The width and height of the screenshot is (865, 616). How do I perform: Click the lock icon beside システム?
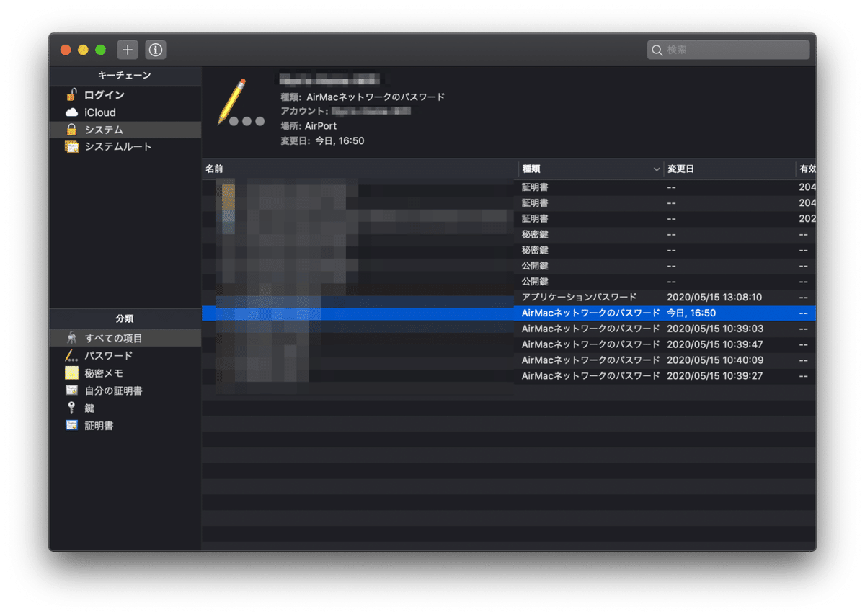coord(71,130)
